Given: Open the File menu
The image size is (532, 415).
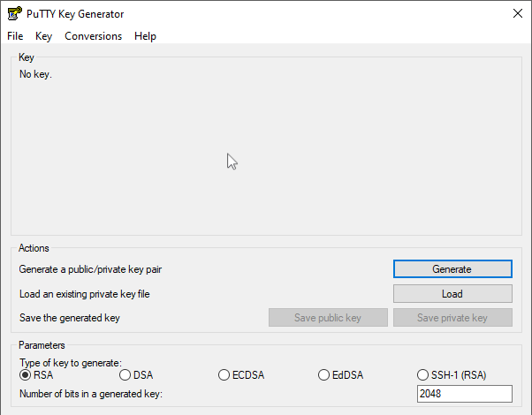Looking at the screenshot, I should coord(15,36).
